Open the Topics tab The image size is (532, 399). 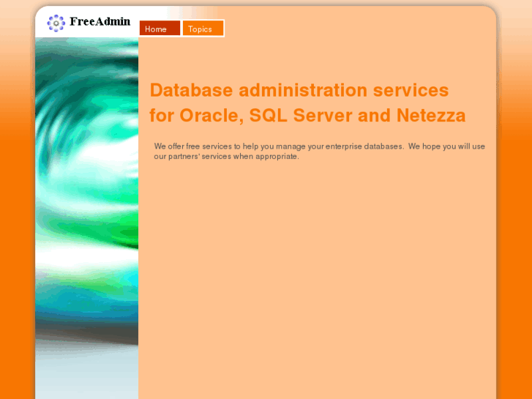point(203,29)
